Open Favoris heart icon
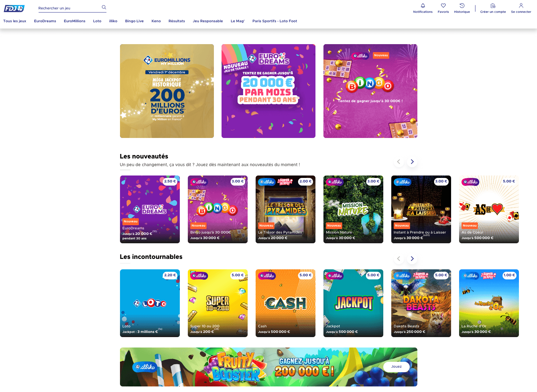The image size is (537, 392). 443,6
